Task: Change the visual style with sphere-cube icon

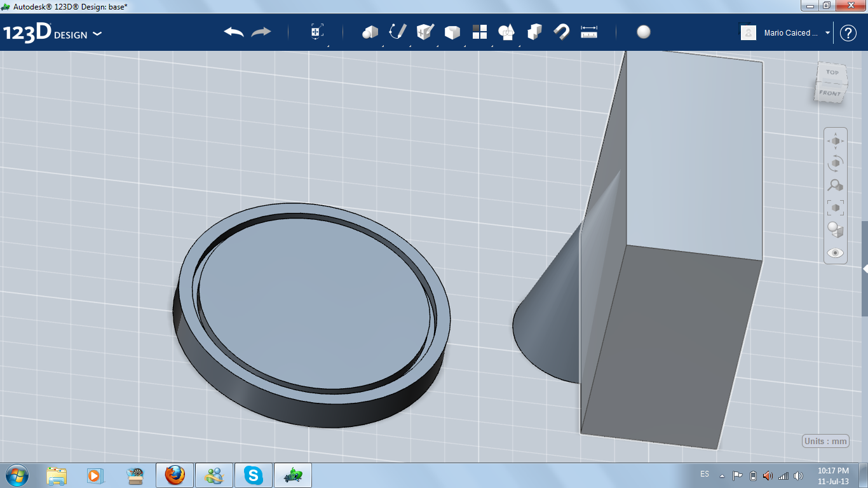Action: pyautogui.click(x=836, y=229)
